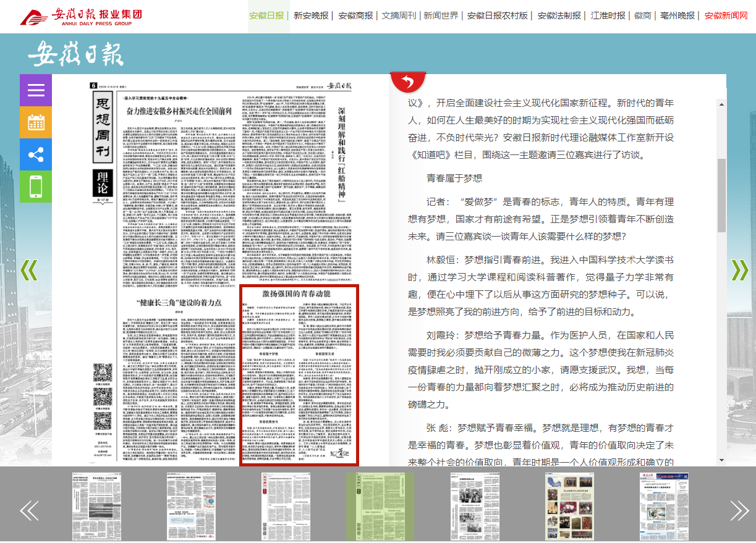Switch to the 新安晚报 tab

coord(311,15)
